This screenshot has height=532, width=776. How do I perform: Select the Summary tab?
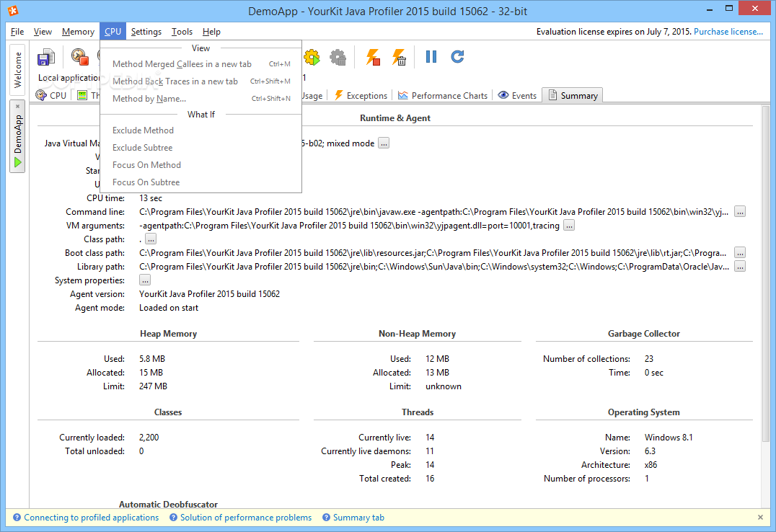[x=573, y=95]
